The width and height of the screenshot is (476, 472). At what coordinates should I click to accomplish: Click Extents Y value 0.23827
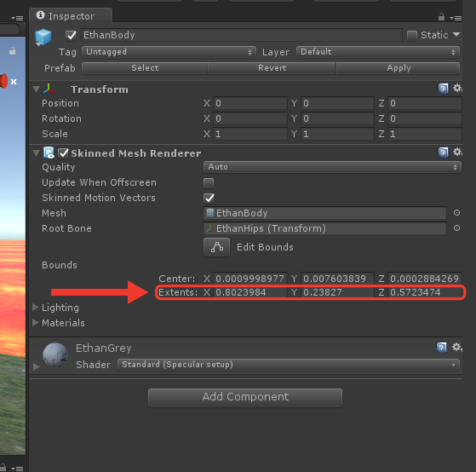tap(337, 292)
